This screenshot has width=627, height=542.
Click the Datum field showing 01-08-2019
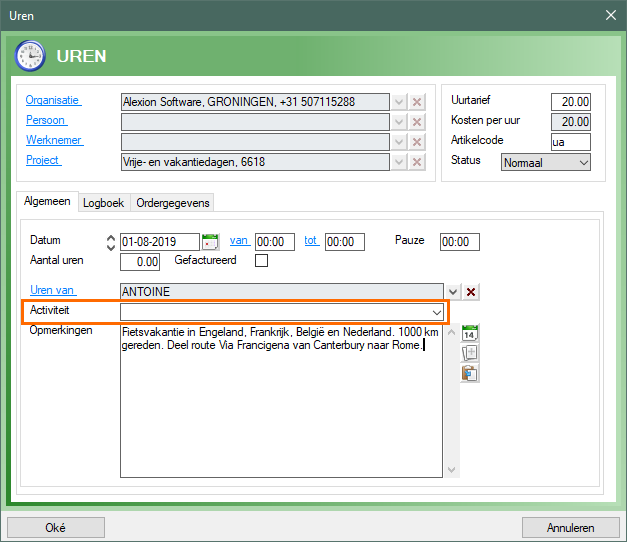pyautogui.click(x=160, y=242)
